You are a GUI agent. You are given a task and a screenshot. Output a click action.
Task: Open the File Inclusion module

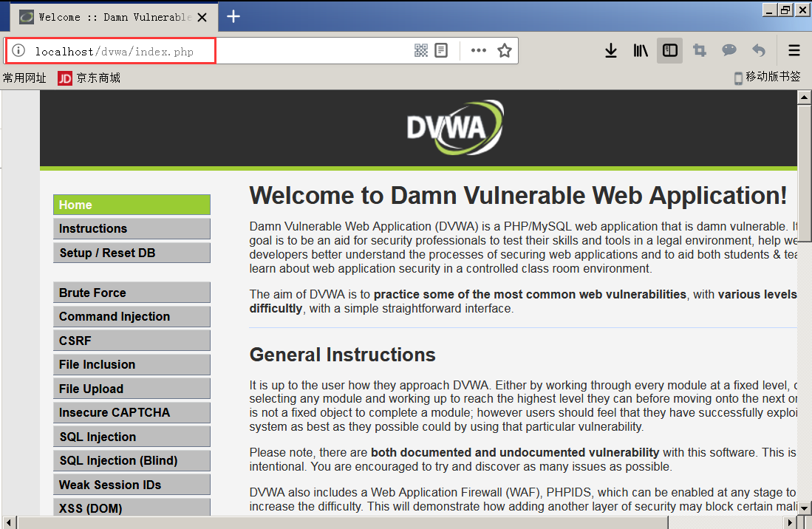132,364
